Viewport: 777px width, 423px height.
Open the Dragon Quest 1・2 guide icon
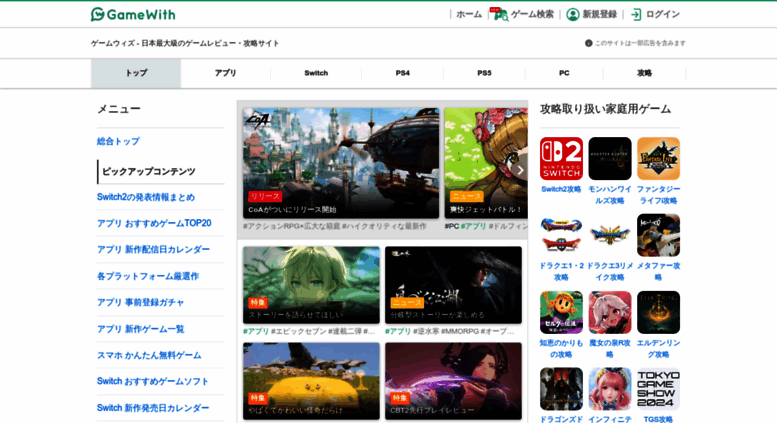561,235
